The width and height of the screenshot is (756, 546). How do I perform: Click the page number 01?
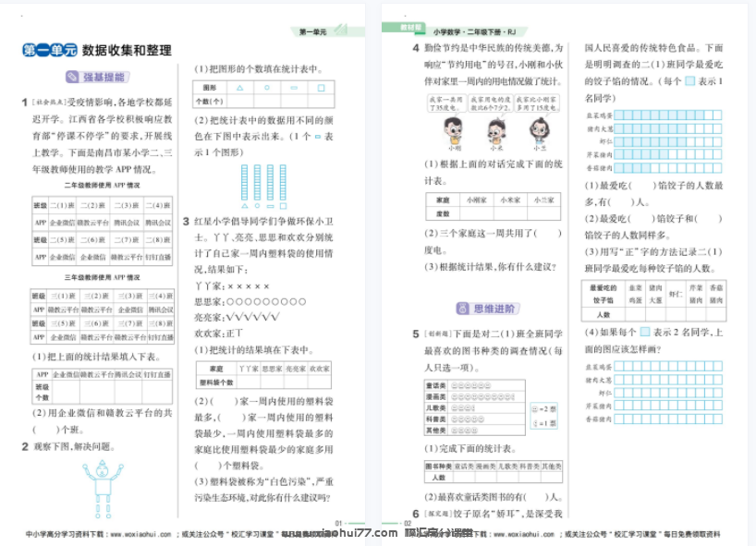coord(338,523)
